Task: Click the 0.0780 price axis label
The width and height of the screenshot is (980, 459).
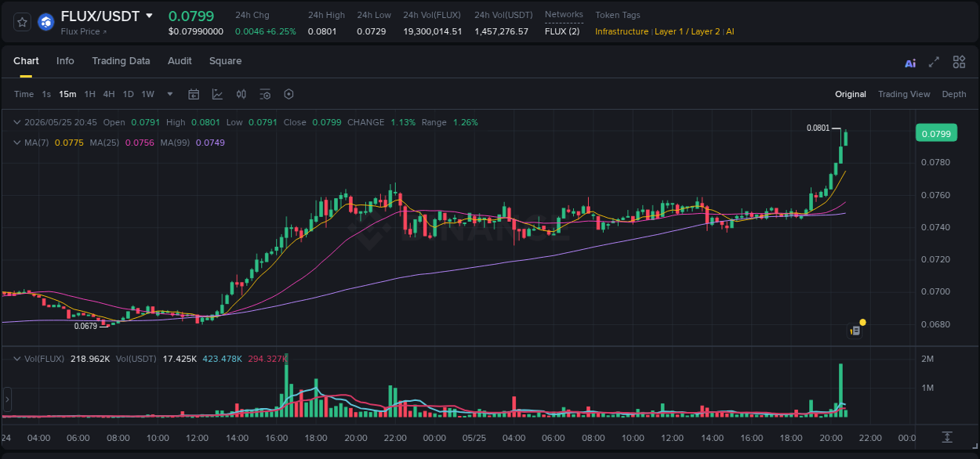Action: point(934,163)
